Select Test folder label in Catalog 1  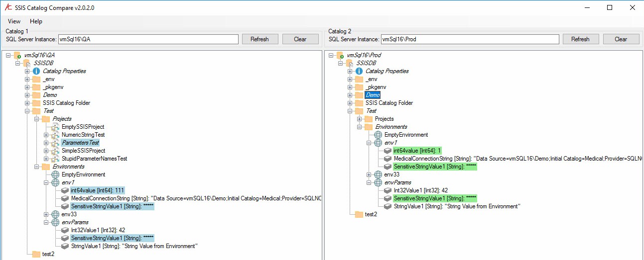click(48, 111)
